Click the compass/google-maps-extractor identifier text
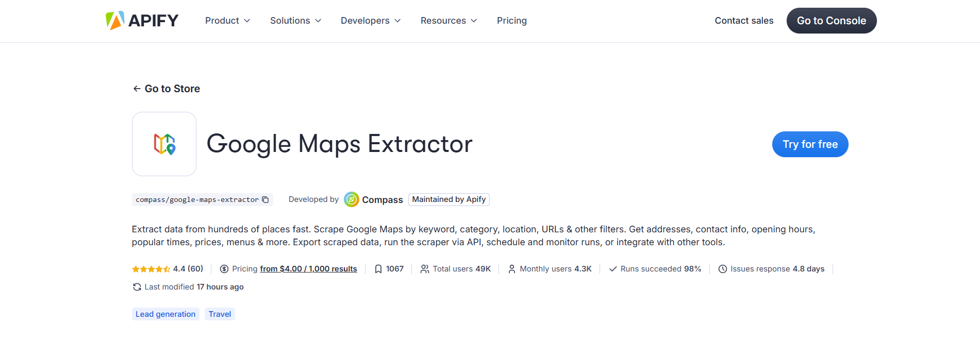 click(197, 200)
